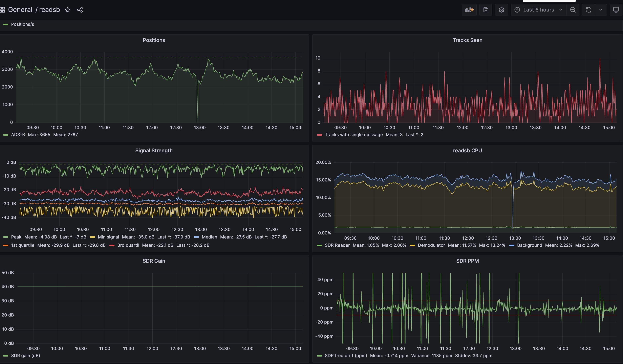The image size is (623, 364).
Task: Toggle Median series in Signal Strength legend
Action: (209, 237)
